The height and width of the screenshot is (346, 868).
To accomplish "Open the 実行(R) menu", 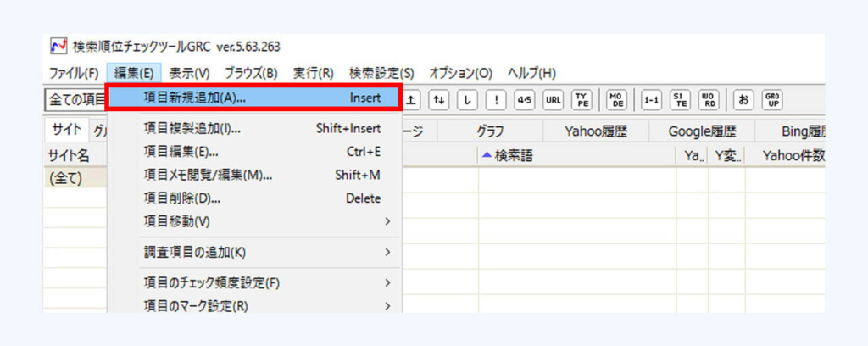I will click(314, 73).
